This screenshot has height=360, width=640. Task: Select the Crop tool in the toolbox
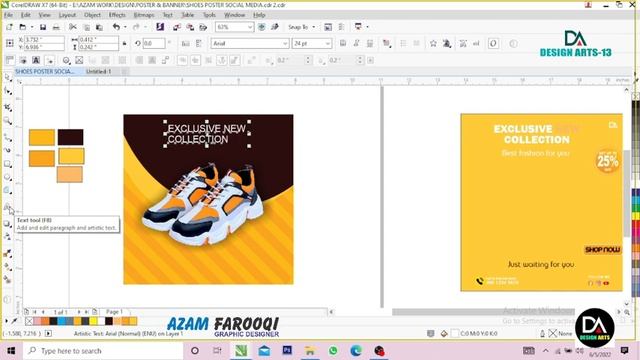[8, 107]
